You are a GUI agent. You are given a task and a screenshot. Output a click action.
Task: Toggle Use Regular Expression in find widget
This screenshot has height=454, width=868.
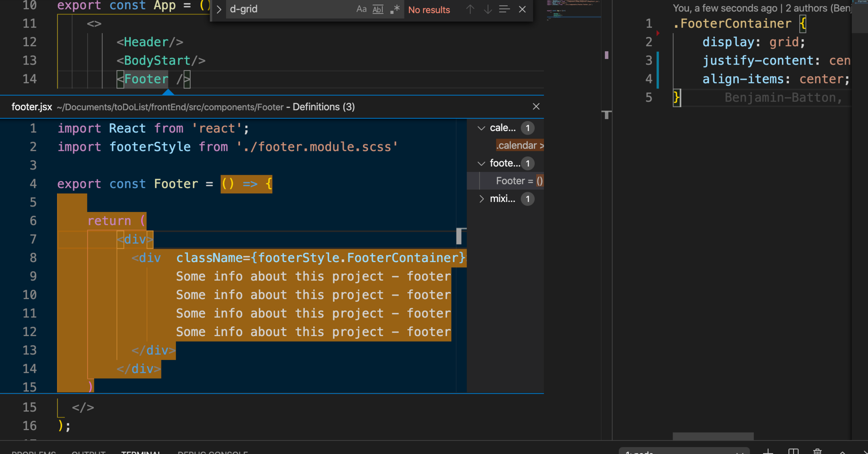(395, 9)
